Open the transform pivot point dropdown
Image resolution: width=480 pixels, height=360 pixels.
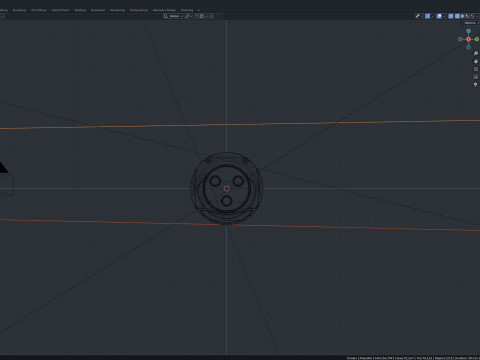189,16
